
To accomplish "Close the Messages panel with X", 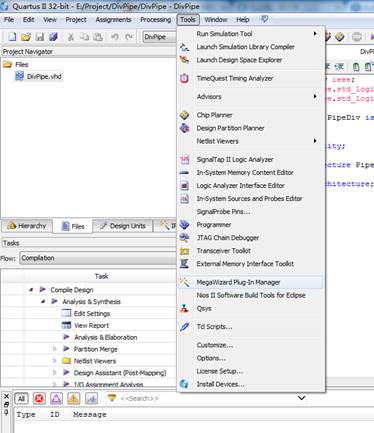I will point(6,396).
